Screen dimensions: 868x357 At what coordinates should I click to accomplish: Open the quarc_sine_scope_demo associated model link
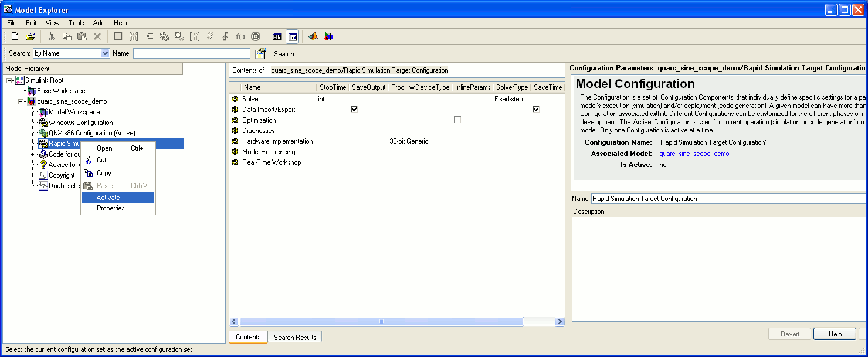(x=694, y=154)
